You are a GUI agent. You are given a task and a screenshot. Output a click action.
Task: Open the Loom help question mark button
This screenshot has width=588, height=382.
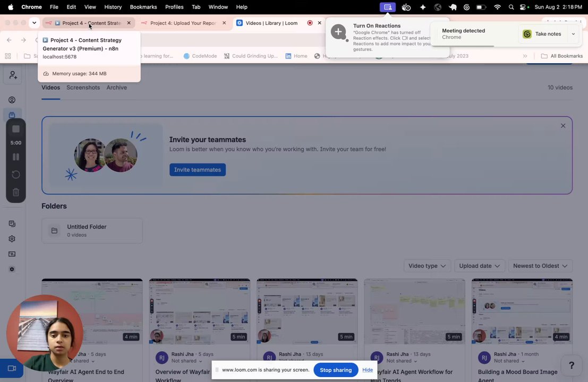pyautogui.click(x=571, y=365)
